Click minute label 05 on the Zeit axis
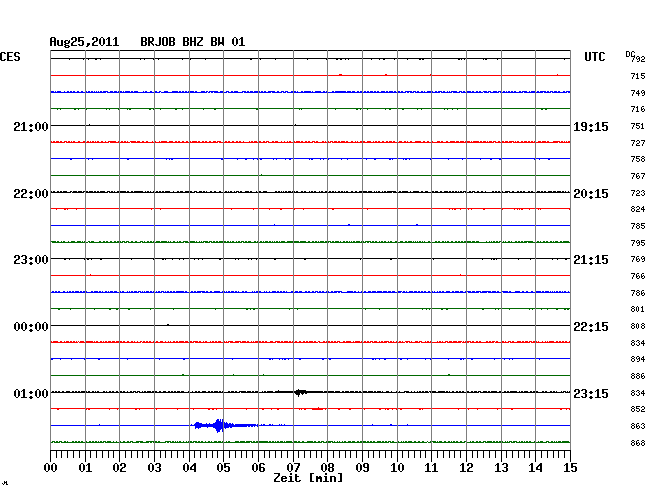 pos(223,468)
